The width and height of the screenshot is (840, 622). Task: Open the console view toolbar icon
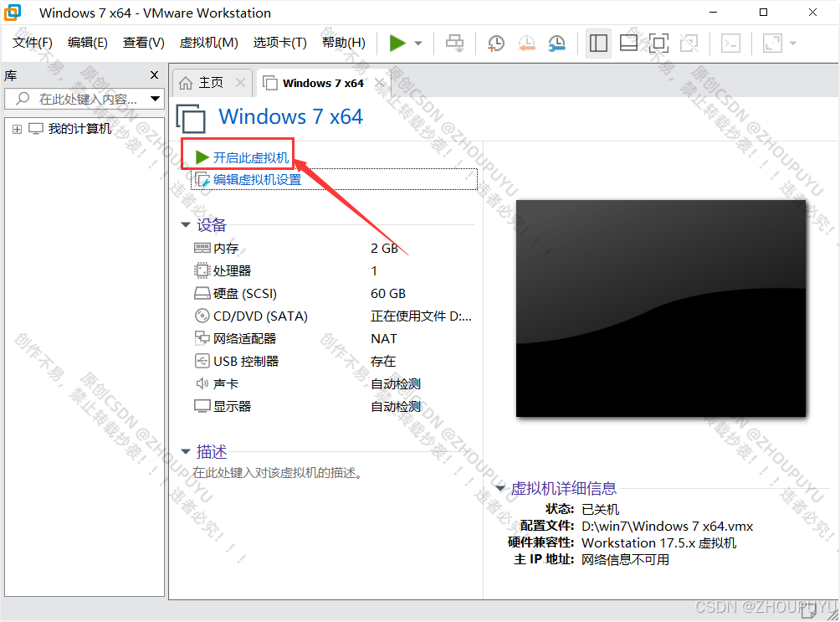point(730,43)
